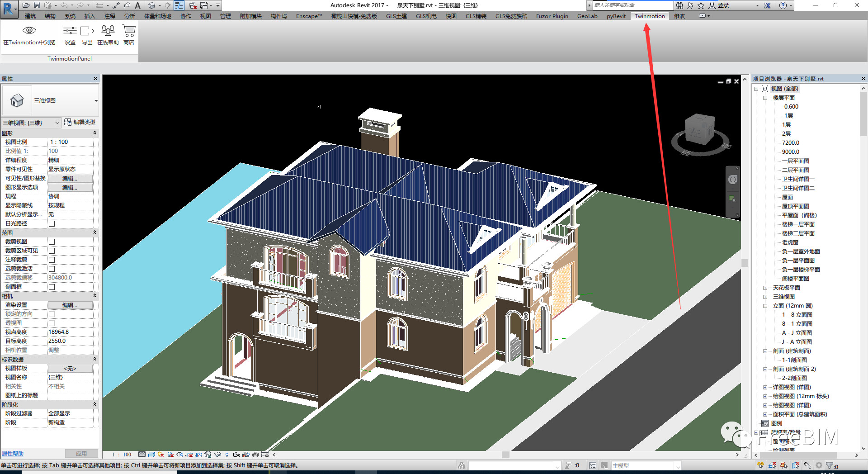This screenshot has height=474, width=868.
Task: Switch to the pyRevit ribbon tab
Action: tap(616, 16)
